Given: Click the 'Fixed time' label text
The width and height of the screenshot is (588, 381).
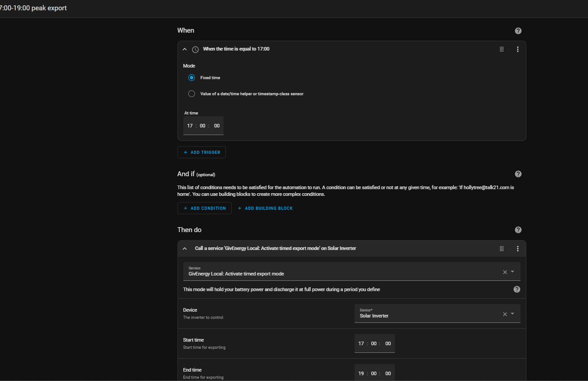Looking at the screenshot, I should click(210, 78).
